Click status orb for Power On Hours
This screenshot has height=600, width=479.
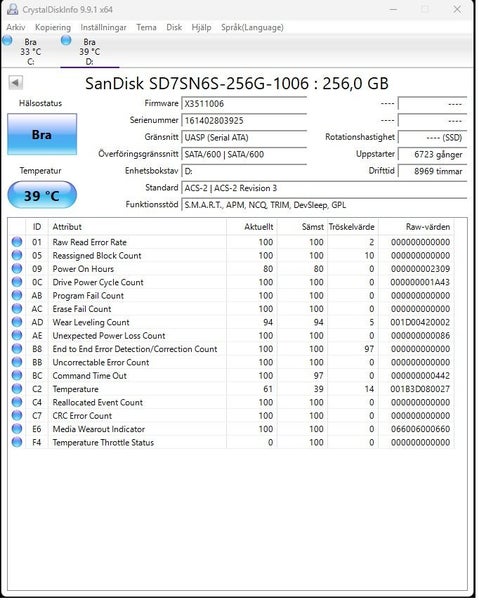click(x=17, y=269)
